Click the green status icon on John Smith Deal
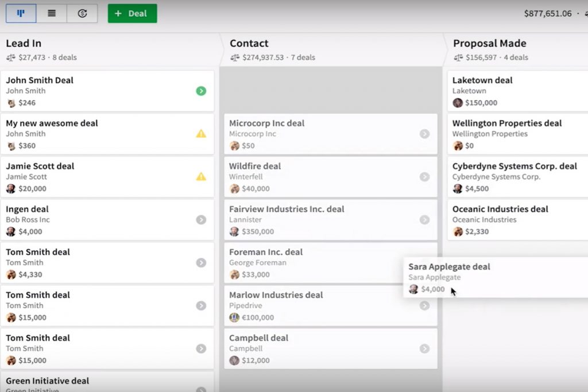This screenshot has width=588, height=392. point(201,90)
